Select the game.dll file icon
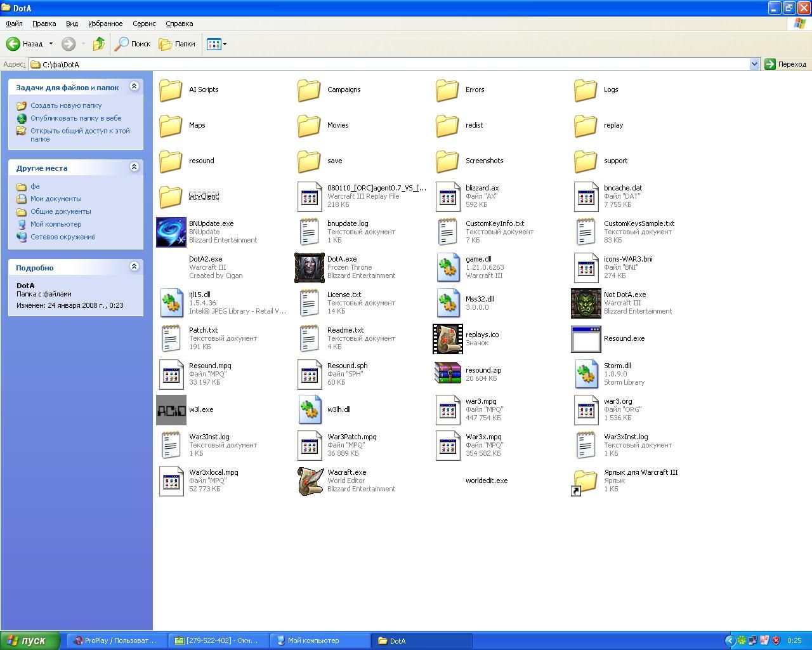The image size is (812, 650). click(448, 267)
